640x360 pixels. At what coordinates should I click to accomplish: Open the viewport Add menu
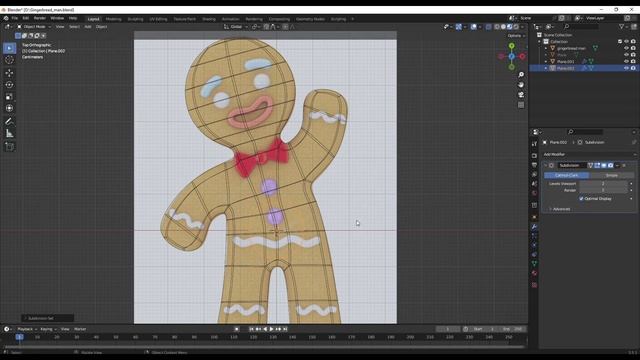[x=88, y=27]
